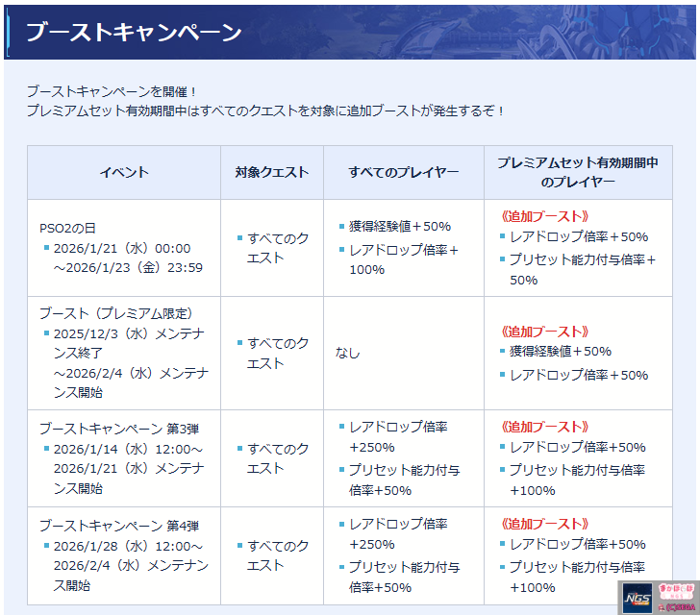
Task: Click ブーストキャンペーン 第3弾 event title
Action: click(x=120, y=429)
